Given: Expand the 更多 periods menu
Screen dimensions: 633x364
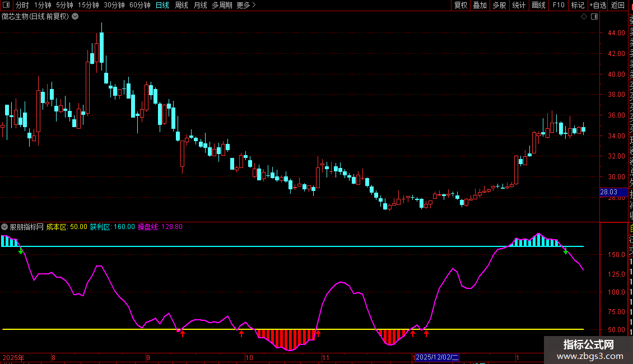Looking at the screenshot, I should tap(246, 6).
